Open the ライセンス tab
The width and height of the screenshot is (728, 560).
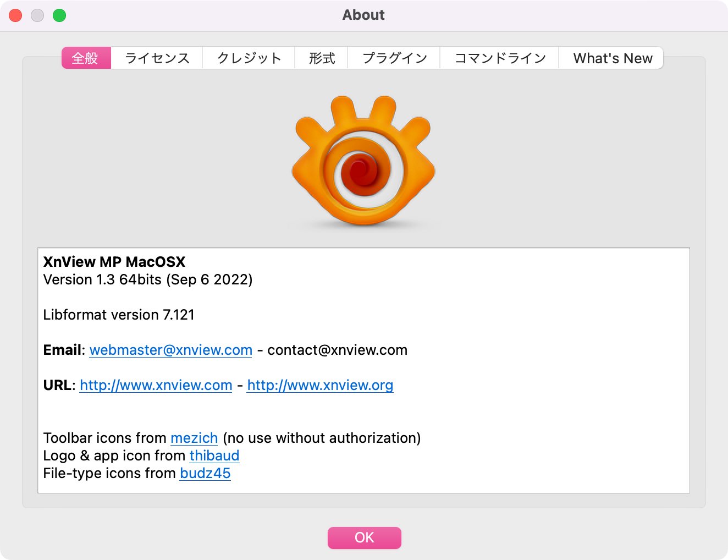coord(157,58)
